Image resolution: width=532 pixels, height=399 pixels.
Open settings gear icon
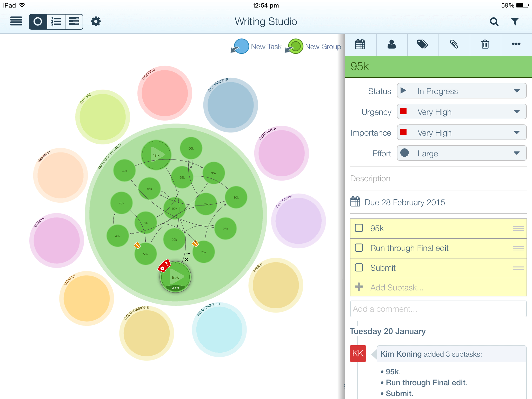point(96,21)
